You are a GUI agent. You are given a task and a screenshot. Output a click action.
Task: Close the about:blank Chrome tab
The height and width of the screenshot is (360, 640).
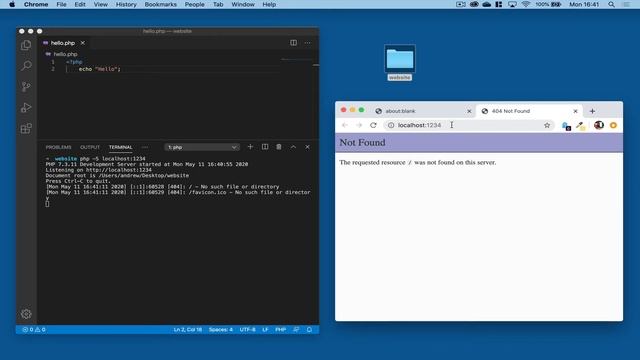tap(469, 111)
